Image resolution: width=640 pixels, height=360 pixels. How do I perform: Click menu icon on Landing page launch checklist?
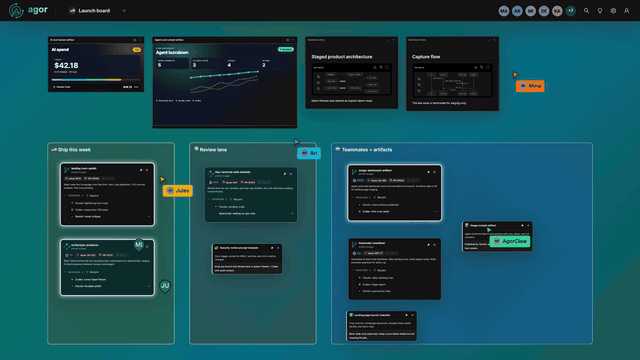pos(413,315)
